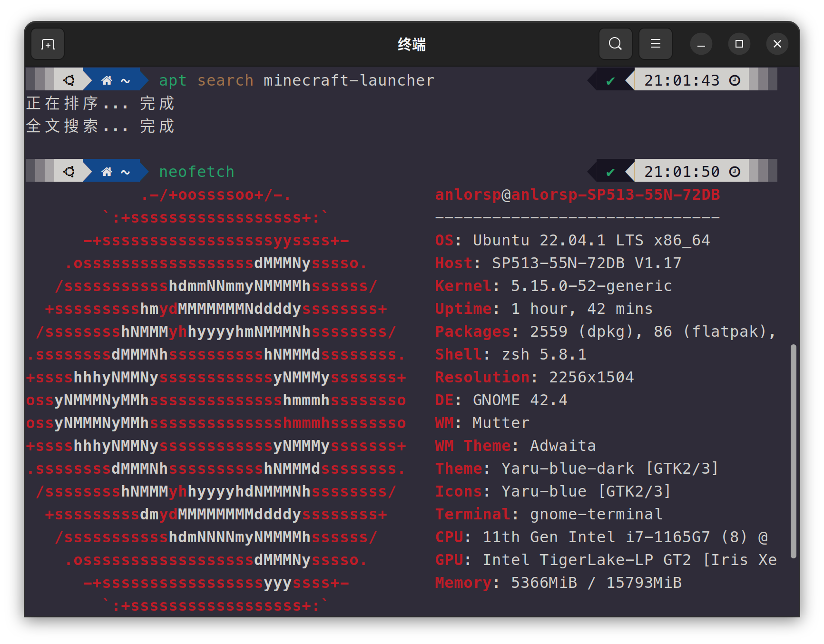
Task: Click the output line '全文搜索... 完成'
Action: coord(100,126)
